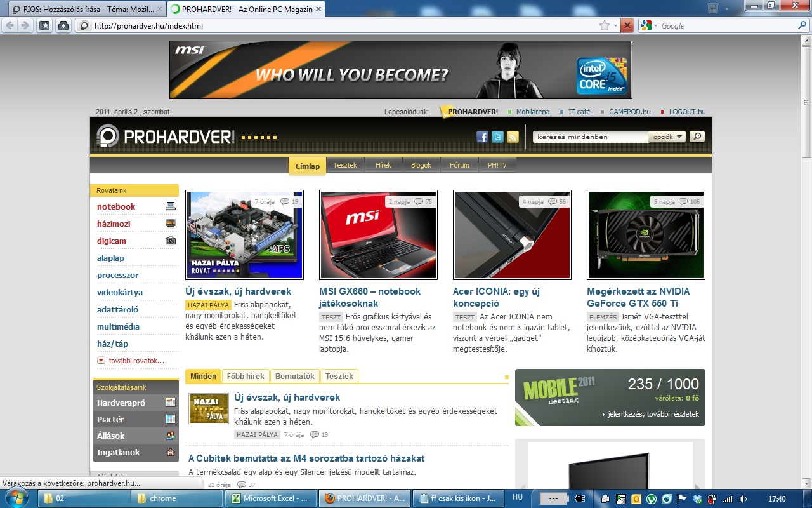Viewport: 812px width, 508px height.
Task: Select the Címlap navigation tab
Action: 308,166
